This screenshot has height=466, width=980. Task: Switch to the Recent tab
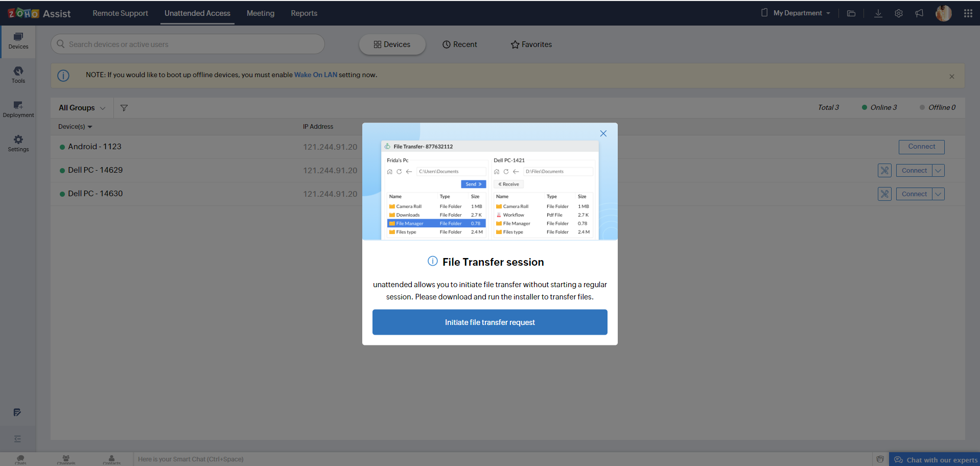[459, 44]
